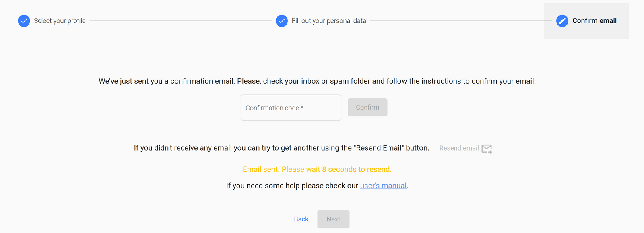Open the user's manual link
Screen dimensions: 644x233
click(383, 186)
